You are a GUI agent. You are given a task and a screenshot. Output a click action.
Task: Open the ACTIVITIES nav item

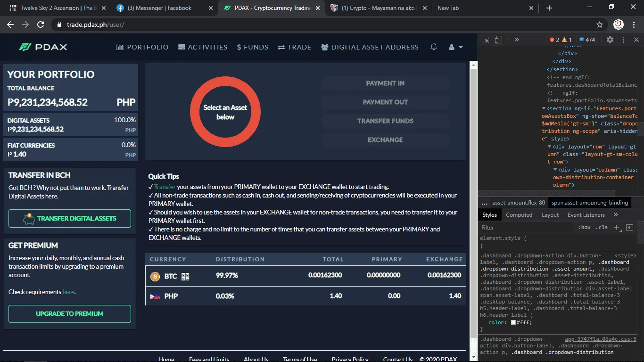tap(203, 47)
